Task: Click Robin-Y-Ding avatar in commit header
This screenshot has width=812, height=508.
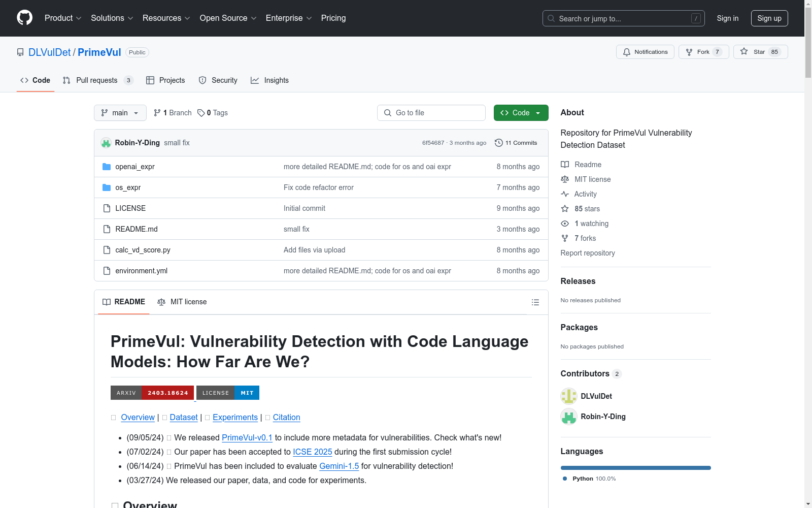Action: click(106, 143)
